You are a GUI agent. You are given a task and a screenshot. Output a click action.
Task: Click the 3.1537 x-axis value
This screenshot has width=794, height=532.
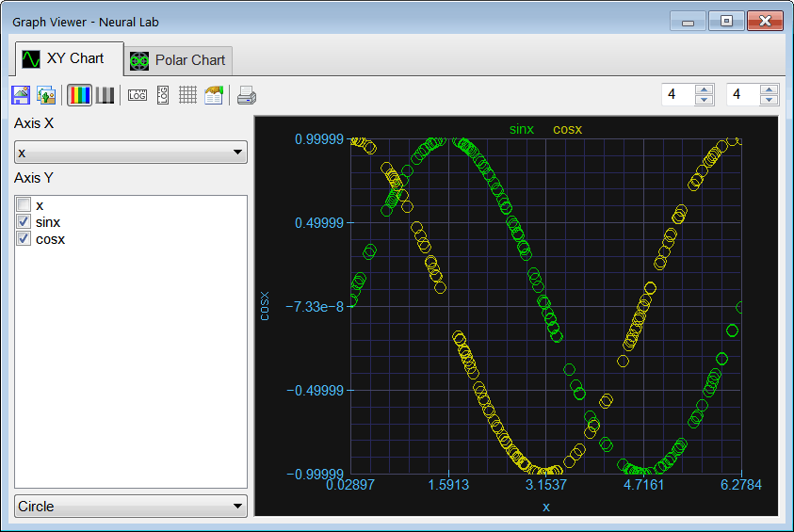click(546, 485)
